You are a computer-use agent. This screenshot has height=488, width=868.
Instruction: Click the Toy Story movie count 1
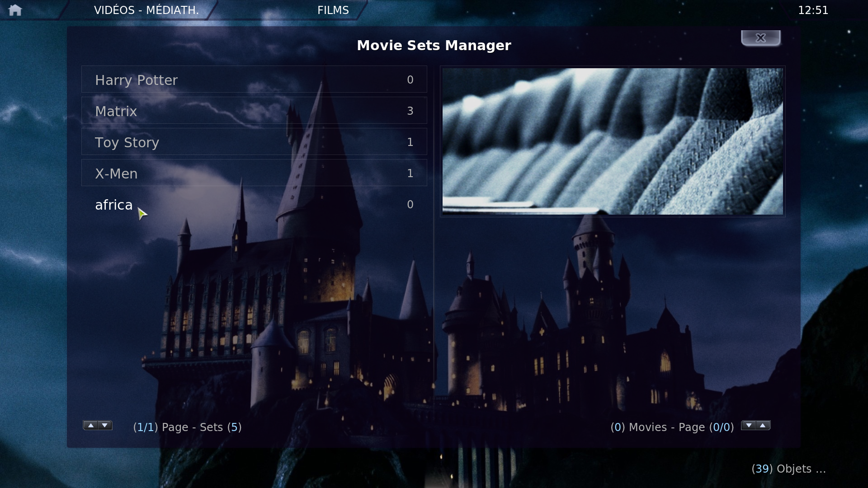click(410, 142)
